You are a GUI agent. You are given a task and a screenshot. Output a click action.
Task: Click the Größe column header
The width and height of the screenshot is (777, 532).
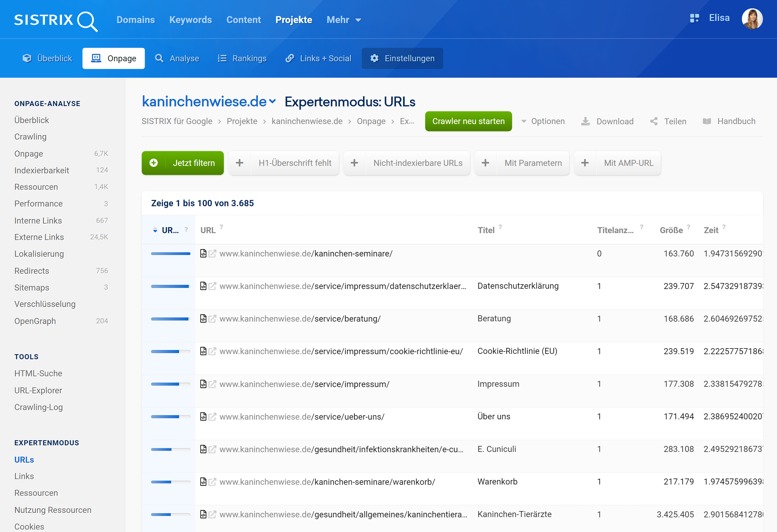pyautogui.click(x=671, y=230)
